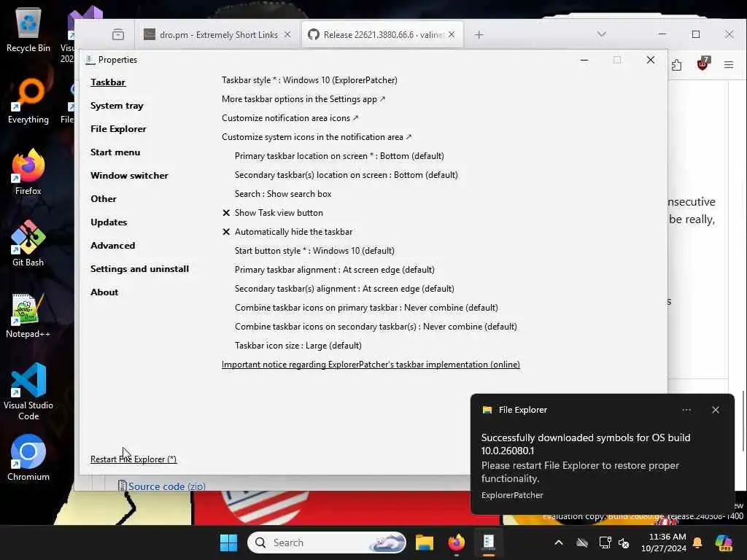Screen dimensions: 747x560
Task: Click the uBlock Origin shield icon
Action: pos(703,64)
